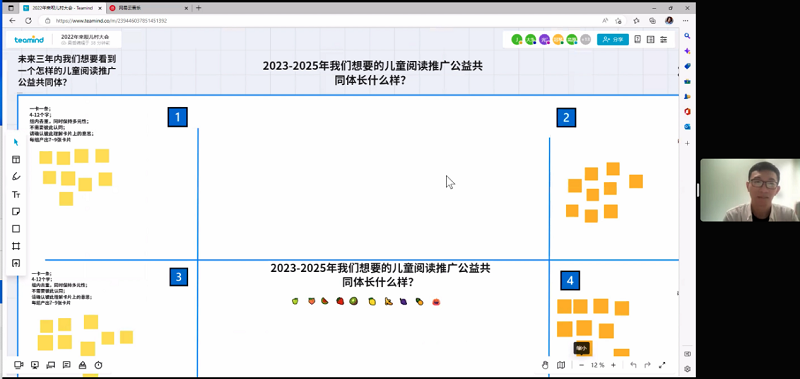Toggle fullscreen canvas mode

point(662,365)
